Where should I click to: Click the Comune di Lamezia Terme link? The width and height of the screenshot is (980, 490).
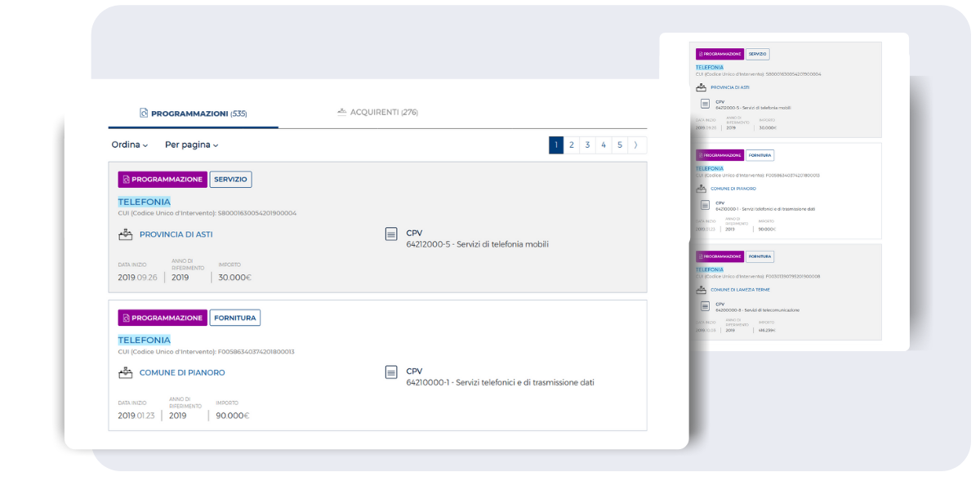tap(740, 290)
